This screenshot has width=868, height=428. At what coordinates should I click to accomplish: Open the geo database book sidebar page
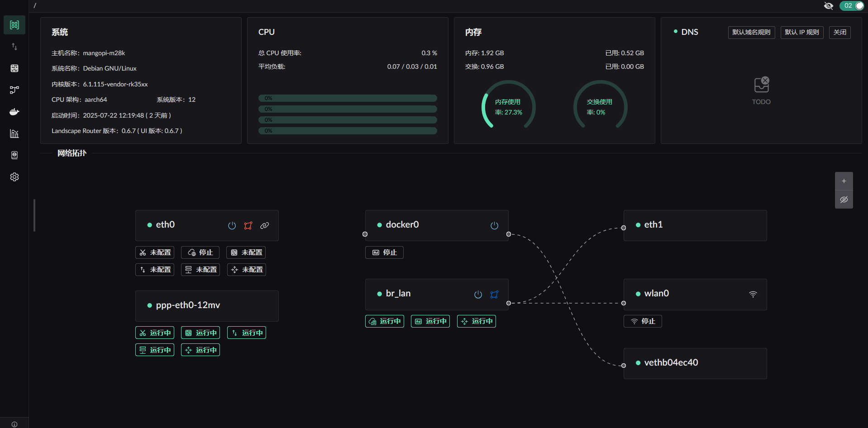click(14, 155)
